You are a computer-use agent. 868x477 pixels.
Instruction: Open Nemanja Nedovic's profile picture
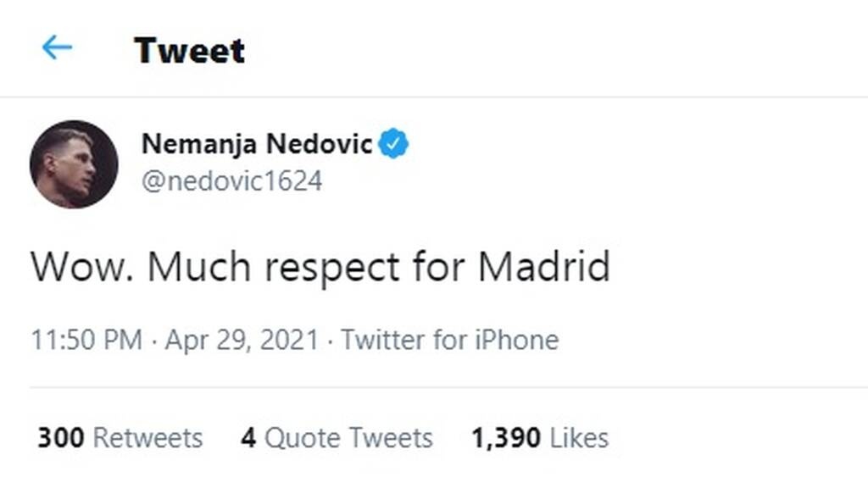pos(74,164)
